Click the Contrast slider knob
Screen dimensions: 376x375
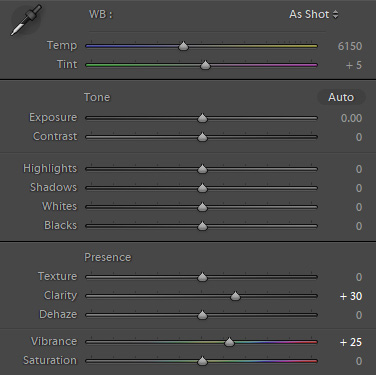[202, 137]
